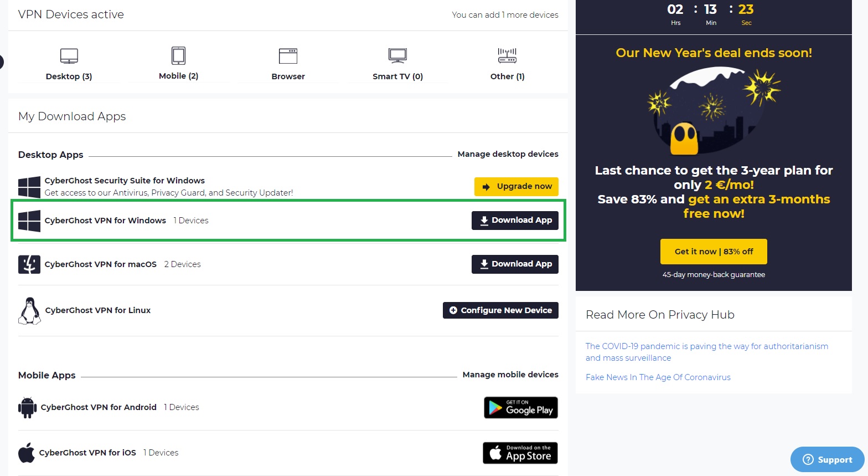Screen dimensions: 868x476
Task: Switch to the Mobile (2) tab
Action: 178,76
